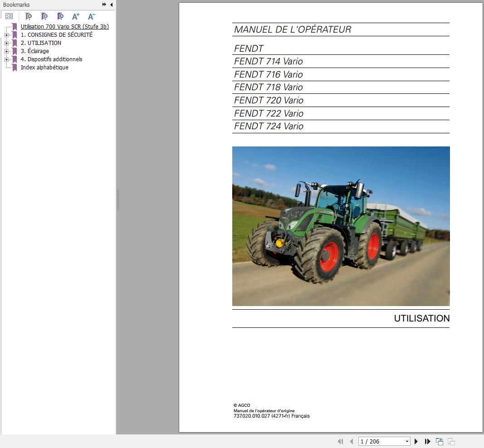Expand the 4. Dispositifs additionnels bookmark
Viewport: 484px width, 448px height.
tap(6, 59)
